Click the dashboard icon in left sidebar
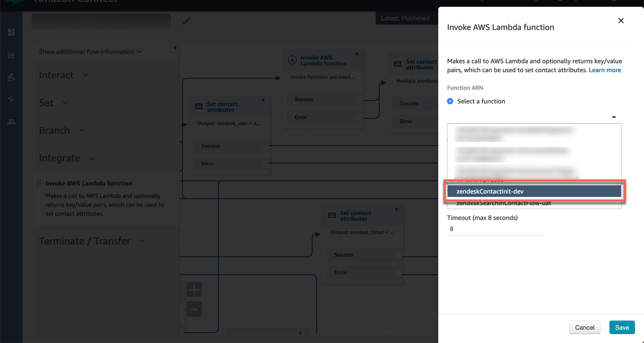The height and width of the screenshot is (343, 644). point(11,32)
